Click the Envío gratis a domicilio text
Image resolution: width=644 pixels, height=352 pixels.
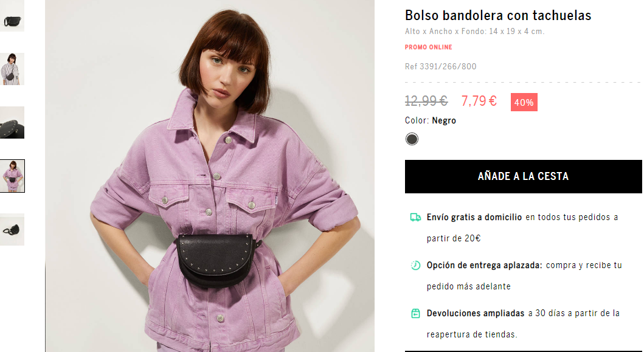pyautogui.click(x=474, y=217)
